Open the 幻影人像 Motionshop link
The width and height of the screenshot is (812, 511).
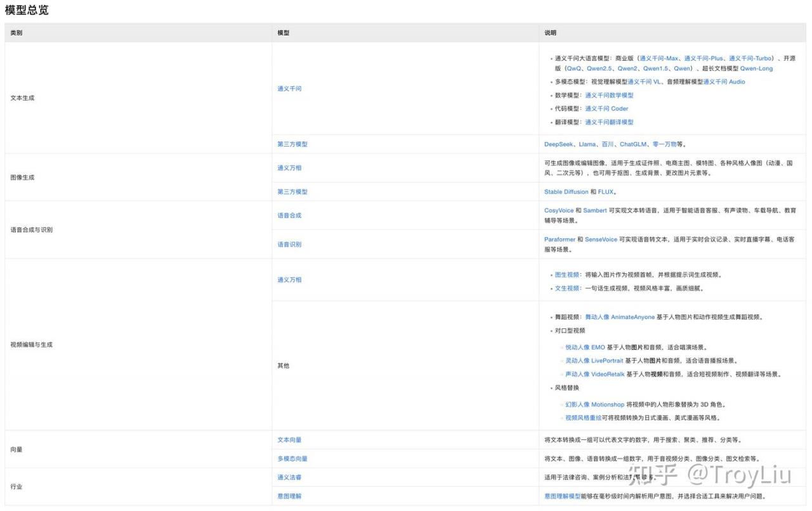point(594,404)
